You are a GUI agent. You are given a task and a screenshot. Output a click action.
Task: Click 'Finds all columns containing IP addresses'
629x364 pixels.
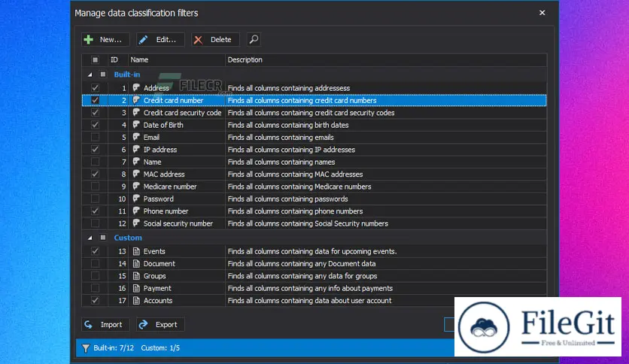tap(291, 150)
